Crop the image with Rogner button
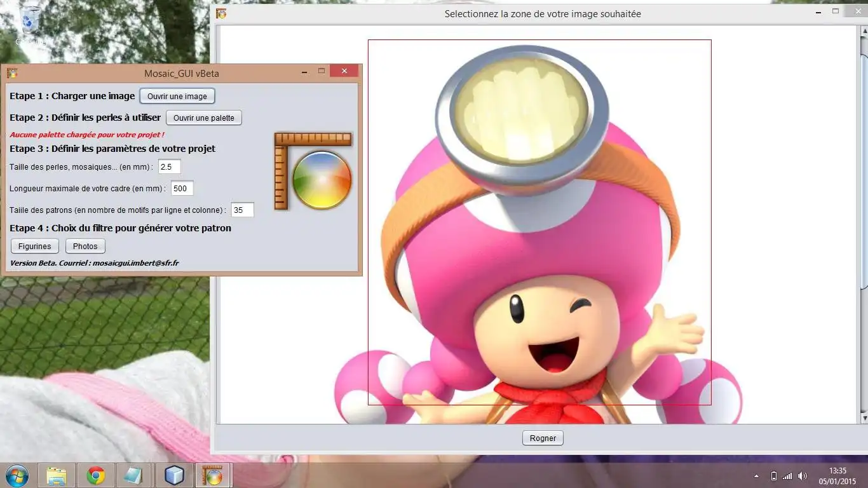 coord(543,438)
